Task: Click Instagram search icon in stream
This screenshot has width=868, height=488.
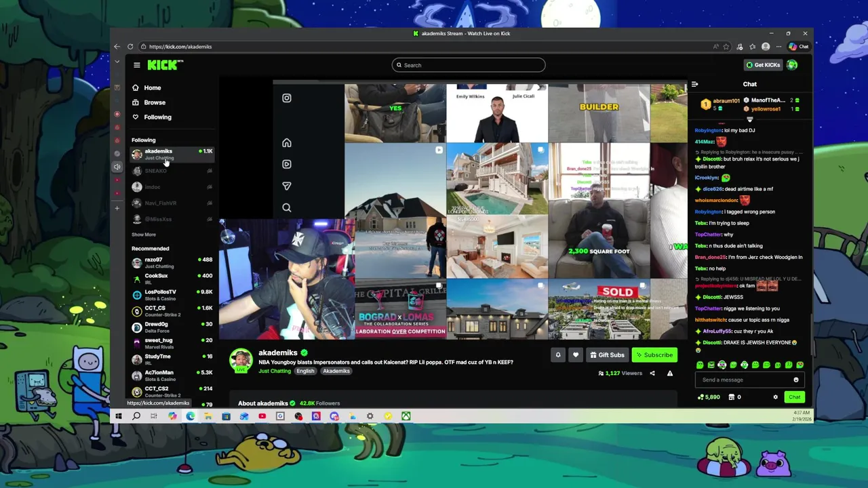Action: tap(287, 207)
